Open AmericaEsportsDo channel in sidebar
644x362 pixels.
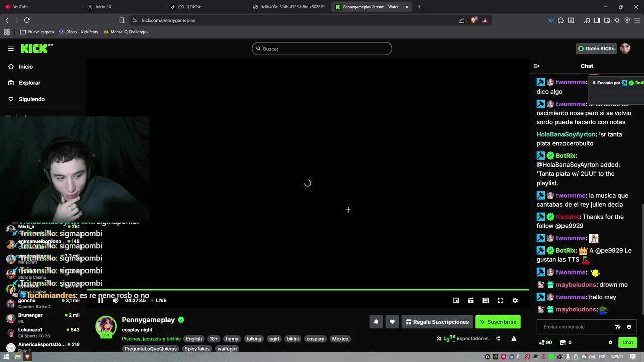pyautogui.click(x=43, y=347)
